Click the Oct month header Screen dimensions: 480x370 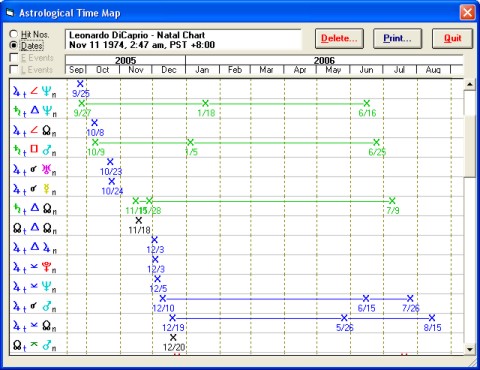coord(103,70)
